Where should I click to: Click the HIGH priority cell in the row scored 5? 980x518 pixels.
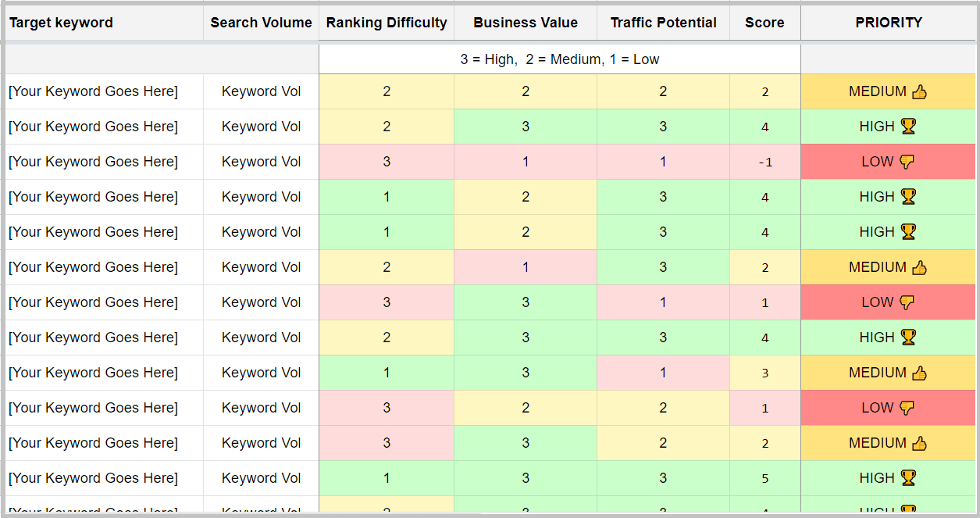pos(889,478)
